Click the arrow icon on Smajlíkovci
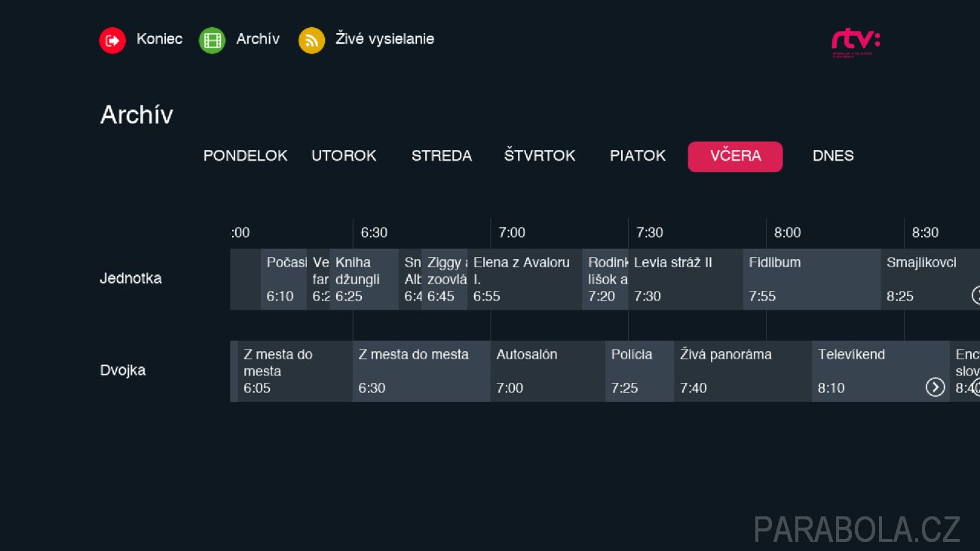This screenshot has height=551, width=980. (x=976, y=295)
